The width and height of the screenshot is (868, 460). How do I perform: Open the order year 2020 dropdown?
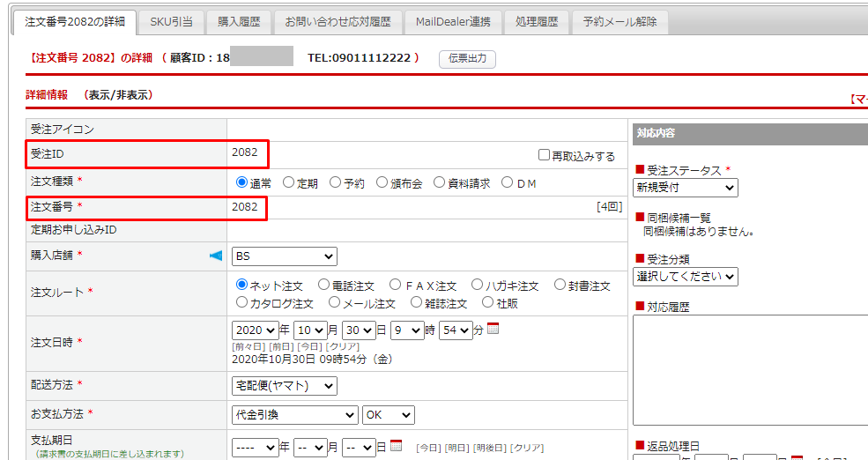coord(255,330)
